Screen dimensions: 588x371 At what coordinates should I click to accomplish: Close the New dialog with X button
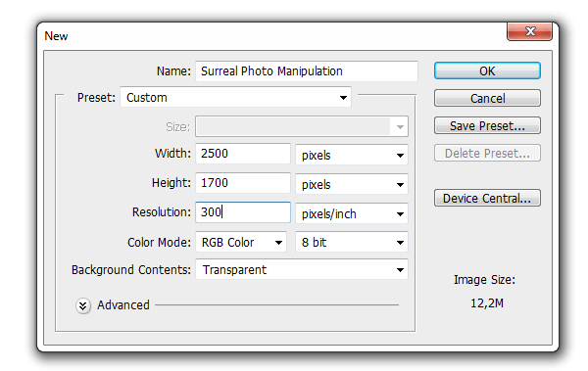coord(529,31)
